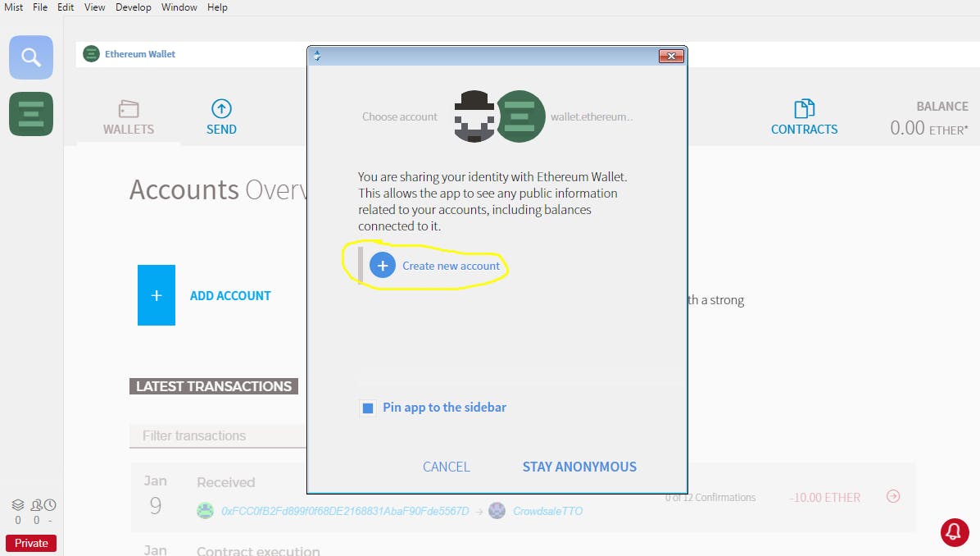This screenshot has width=980, height=556.
Task: Click the red Private network label
Action: coord(31,543)
